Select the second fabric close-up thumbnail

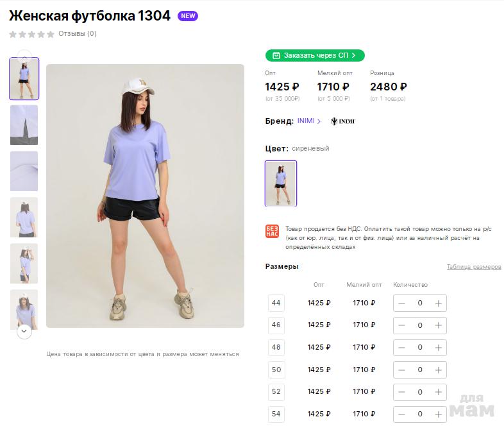pyautogui.click(x=24, y=171)
